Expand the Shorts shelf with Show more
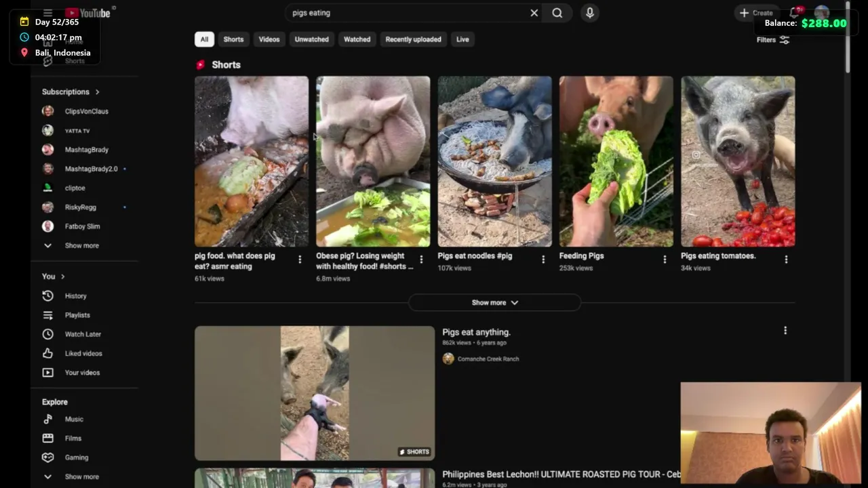 tap(494, 303)
